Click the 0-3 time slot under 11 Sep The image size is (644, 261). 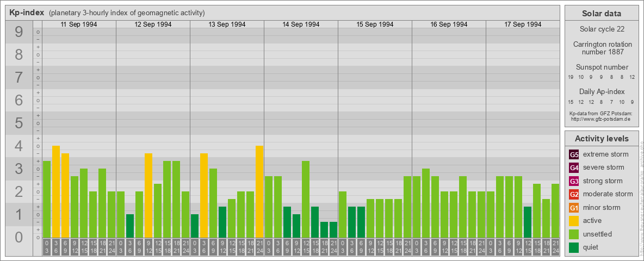coord(47,247)
